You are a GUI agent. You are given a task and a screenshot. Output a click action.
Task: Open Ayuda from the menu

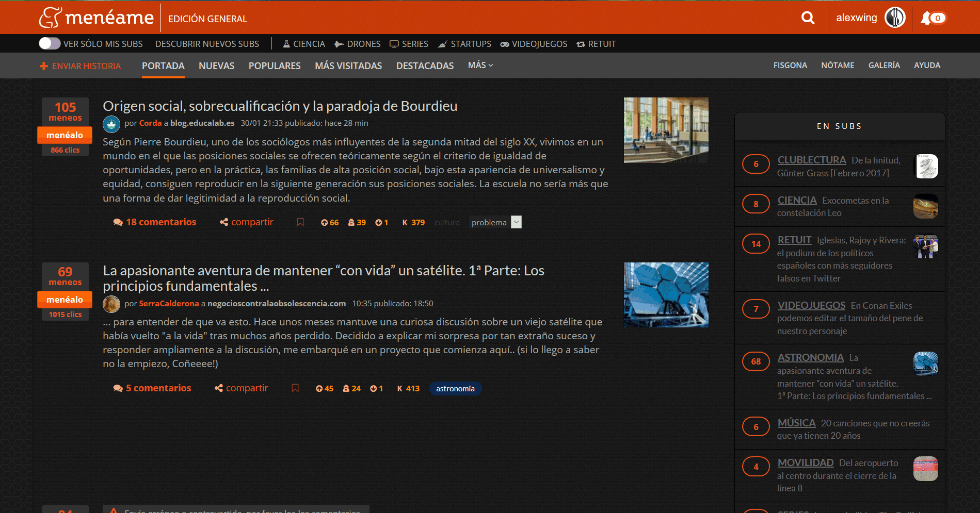(x=927, y=65)
